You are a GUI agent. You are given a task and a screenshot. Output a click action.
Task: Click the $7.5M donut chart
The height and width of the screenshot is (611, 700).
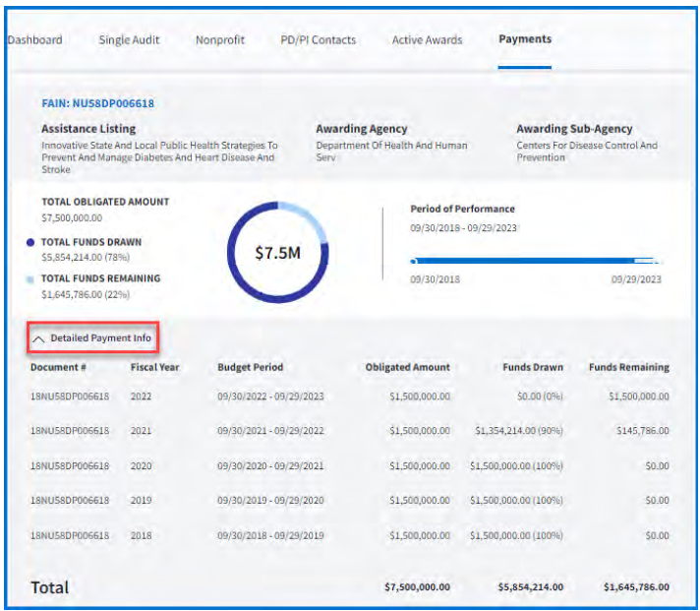click(277, 253)
